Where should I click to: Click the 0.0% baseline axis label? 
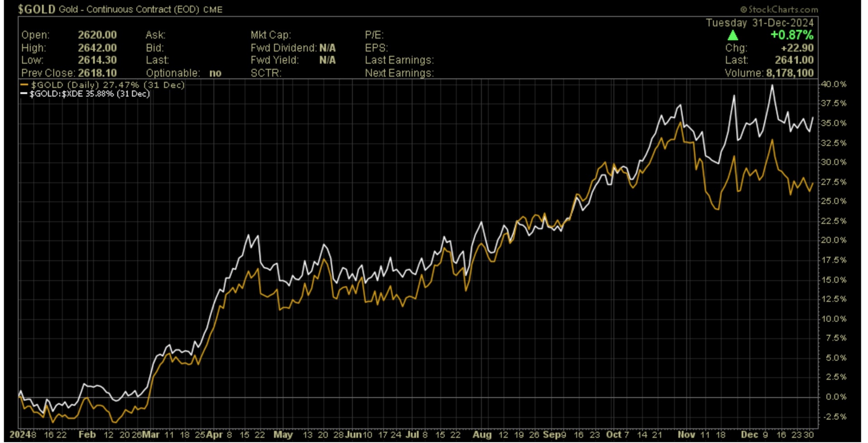835,397
